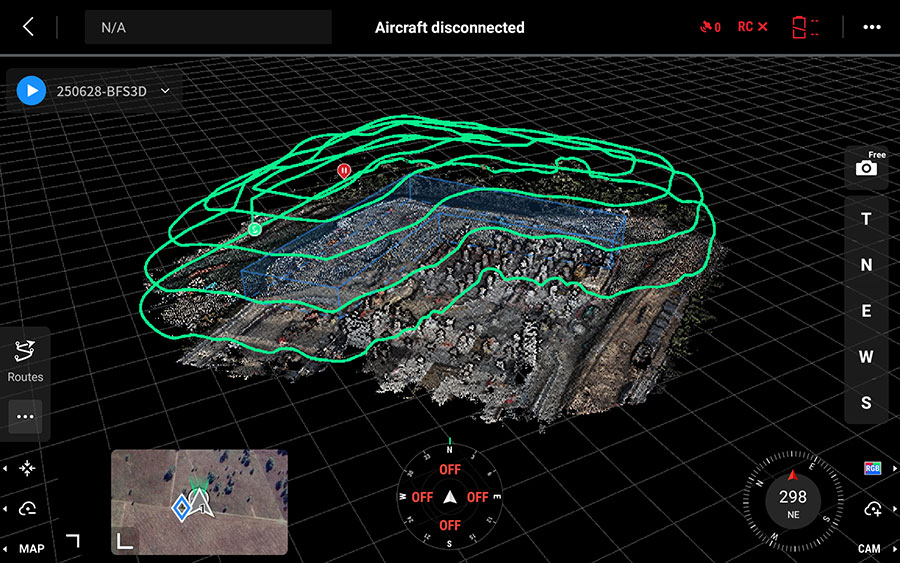Click the green S start point marker
The width and height of the screenshot is (900, 563).
click(255, 229)
